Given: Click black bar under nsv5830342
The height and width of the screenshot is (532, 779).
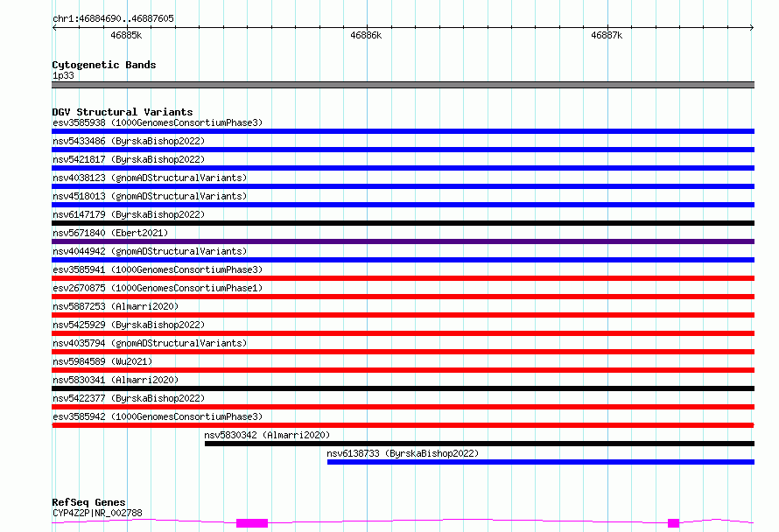Looking at the screenshot, I should coord(480,444).
